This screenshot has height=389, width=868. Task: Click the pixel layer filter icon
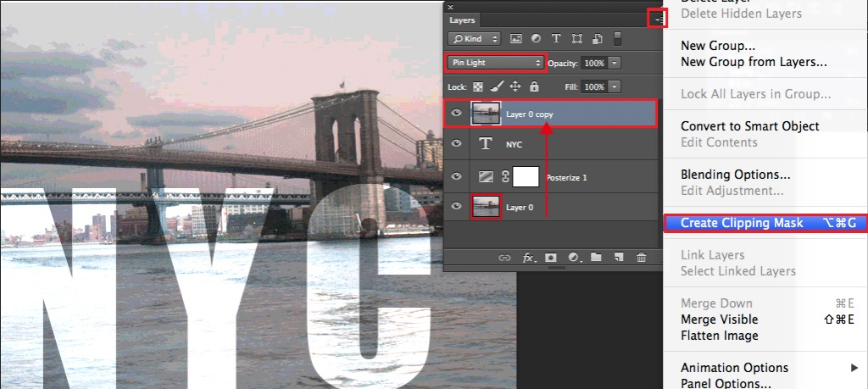(515, 39)
